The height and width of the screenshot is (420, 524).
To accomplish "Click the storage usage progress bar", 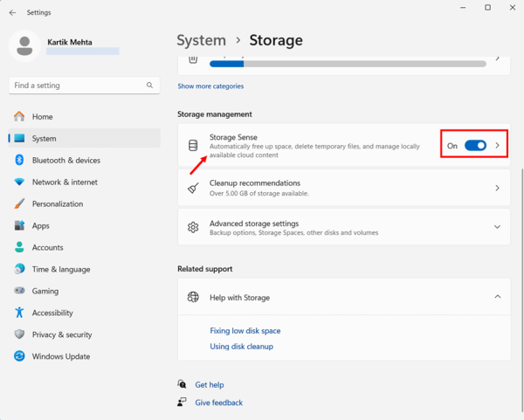I will point(348,64).
